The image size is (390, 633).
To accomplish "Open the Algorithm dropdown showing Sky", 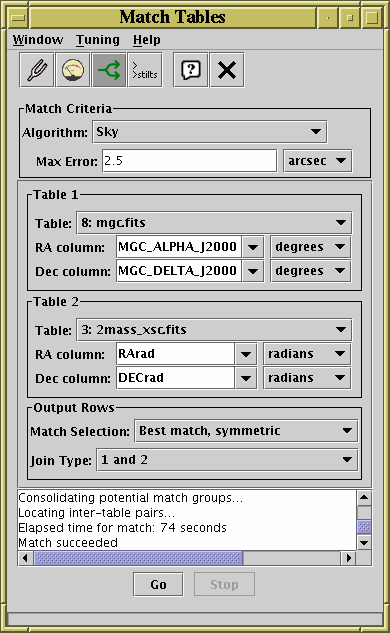I will [x=210, y=132].
